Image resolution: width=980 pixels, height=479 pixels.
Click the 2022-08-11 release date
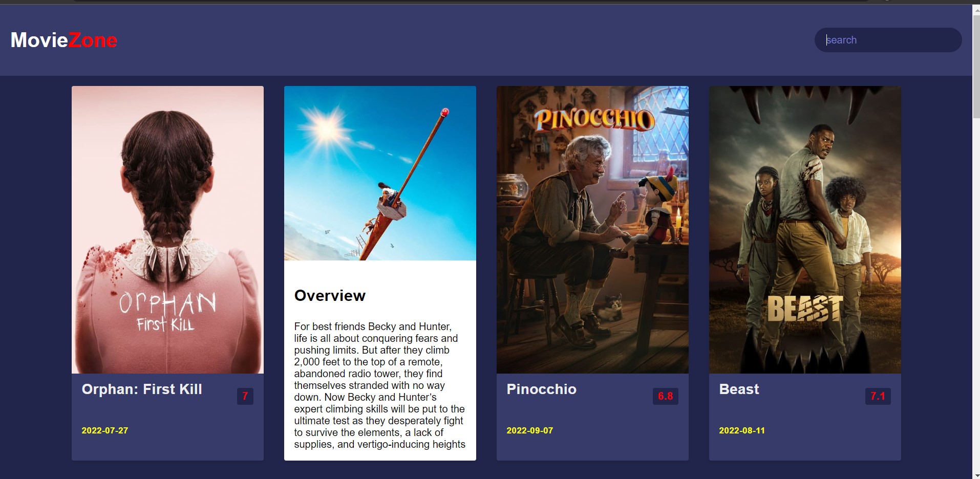tap(742, 430)
